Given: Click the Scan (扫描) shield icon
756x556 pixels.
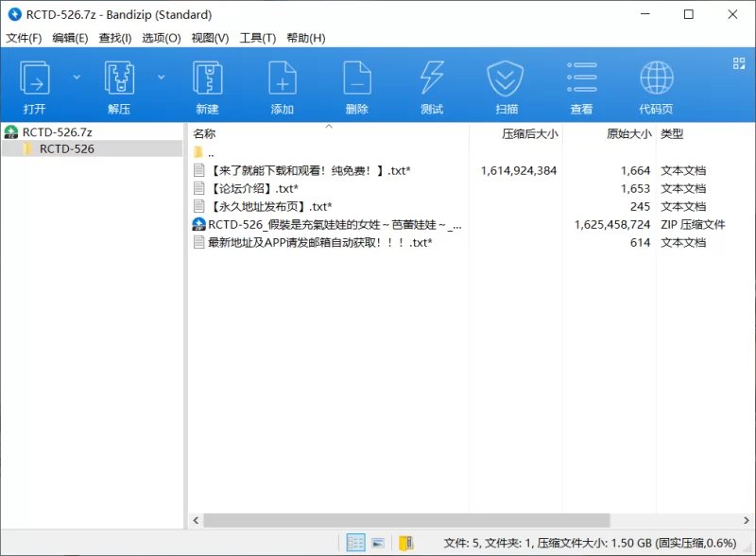Looking at the screenshot, I should click(x=506, y=78).
